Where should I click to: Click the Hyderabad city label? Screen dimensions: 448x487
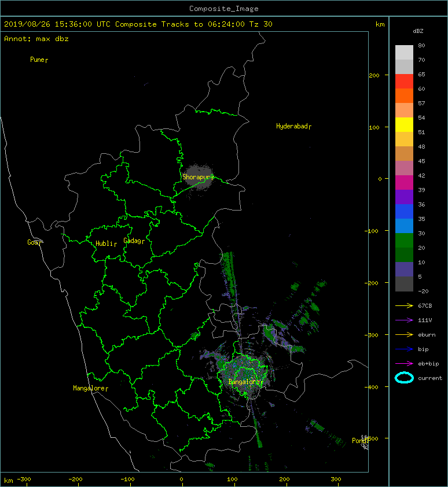[293, 126]
